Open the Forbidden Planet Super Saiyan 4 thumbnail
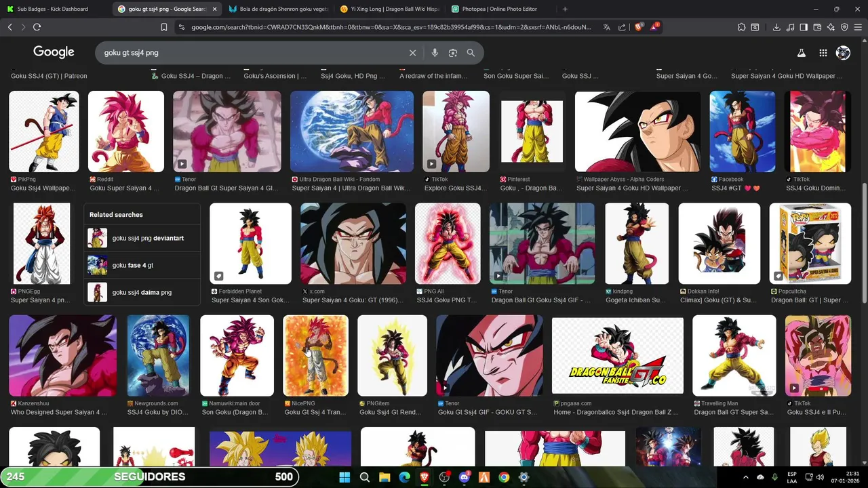 [250, 243]
